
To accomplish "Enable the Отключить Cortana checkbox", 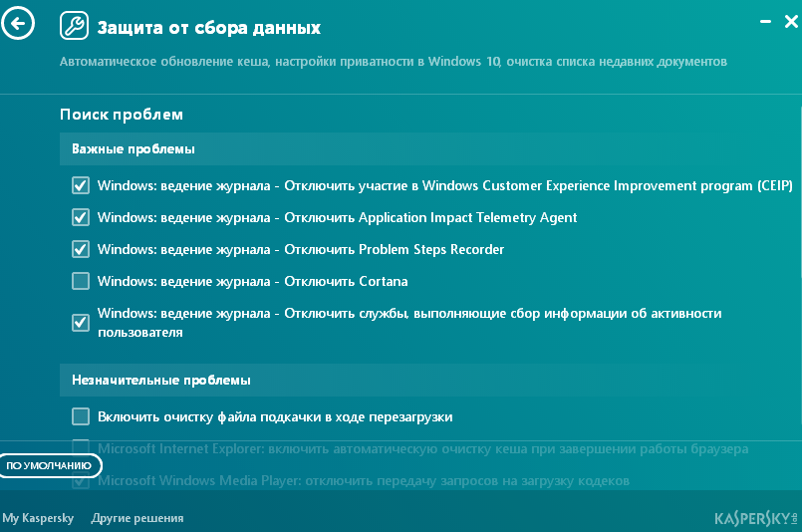I will (x=81, y=281).
